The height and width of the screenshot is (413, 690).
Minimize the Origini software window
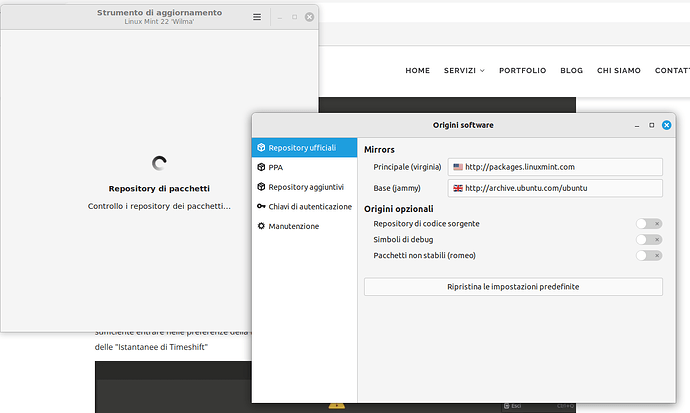click(637, 126)
